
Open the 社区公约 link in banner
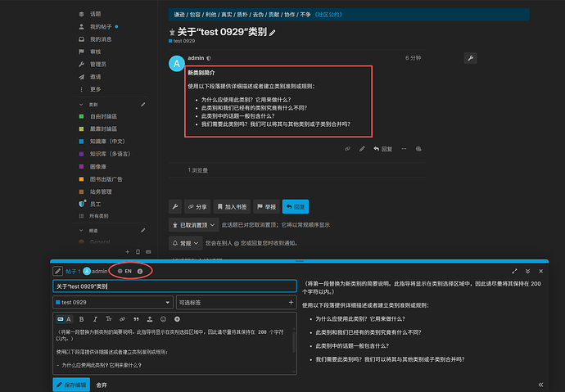pyautogui.click(x=328, y=15)
